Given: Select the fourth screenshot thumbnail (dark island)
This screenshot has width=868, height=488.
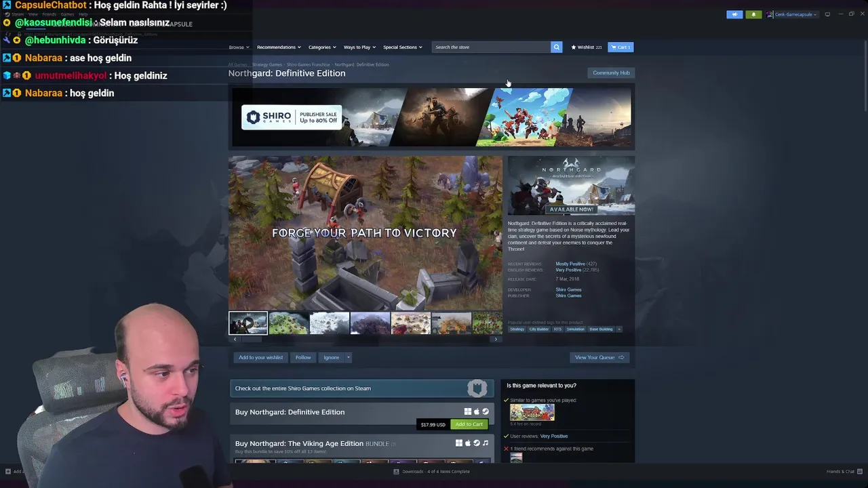Looking at the screenshot, I should [x=370, y=323].
